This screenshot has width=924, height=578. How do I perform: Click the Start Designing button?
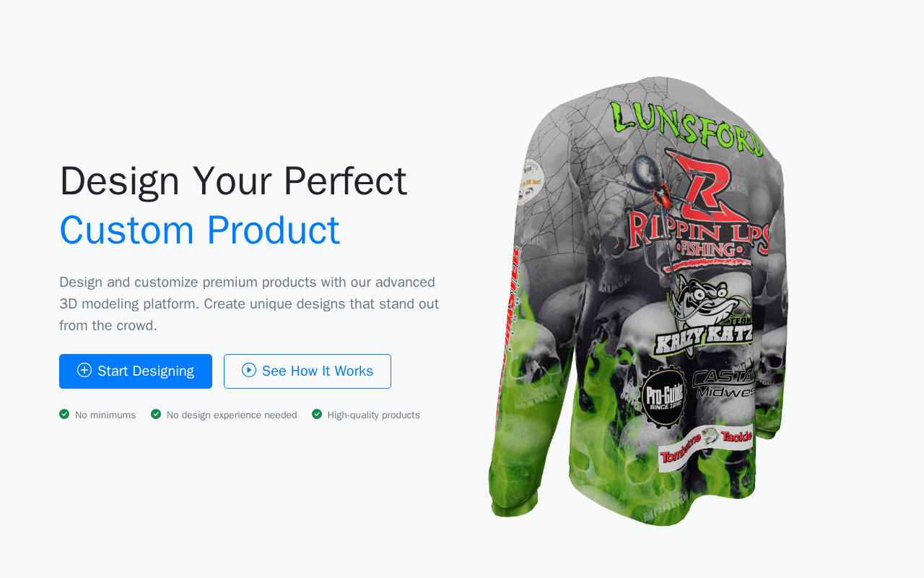[136, 371]
